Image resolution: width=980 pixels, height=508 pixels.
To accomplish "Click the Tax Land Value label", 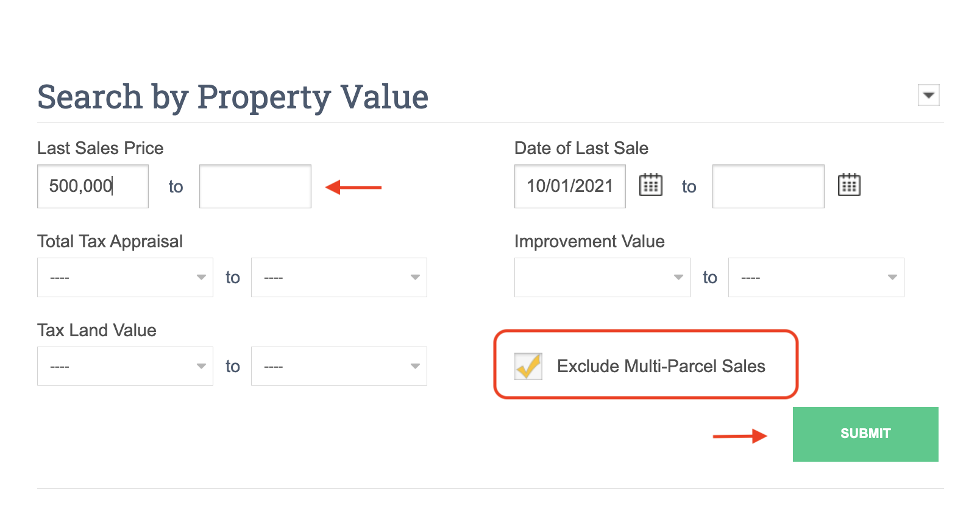I will pyautogui.click(x=97, y=330).
